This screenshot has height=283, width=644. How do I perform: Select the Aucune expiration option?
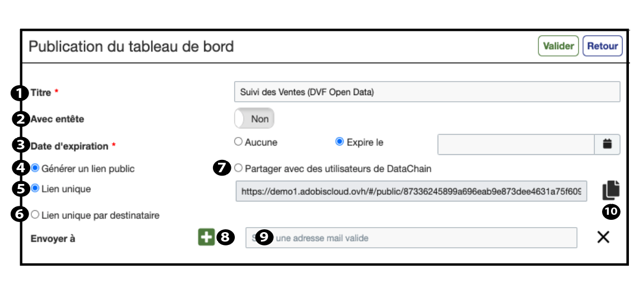click(238, 142)
